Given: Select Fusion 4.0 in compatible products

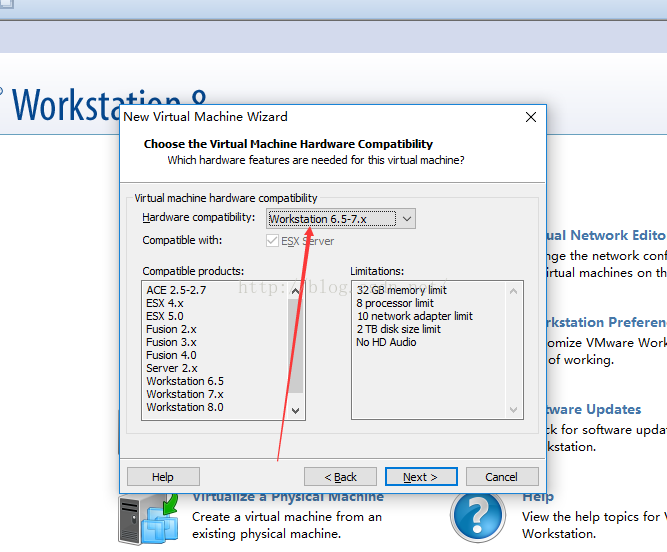Looking at the screenshot, I should pyautogui.click(x=171, y=355).
